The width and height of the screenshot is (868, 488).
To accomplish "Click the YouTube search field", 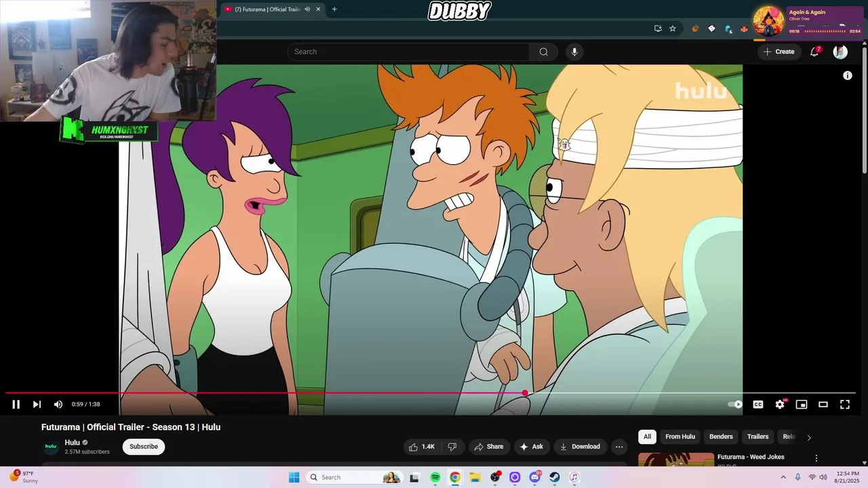I will coord(408,52).
